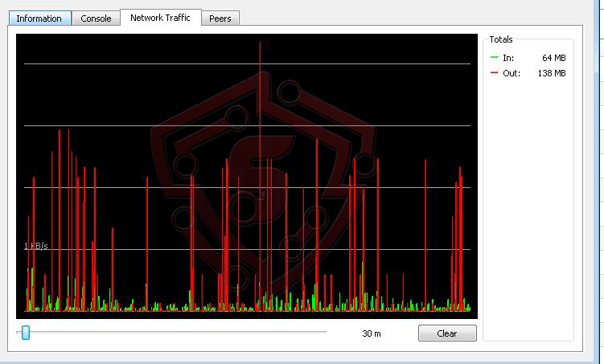Click the 64 MB In total value
This screenshot has width=604, height=364.
pyautogui.click(x=554, y=58)
